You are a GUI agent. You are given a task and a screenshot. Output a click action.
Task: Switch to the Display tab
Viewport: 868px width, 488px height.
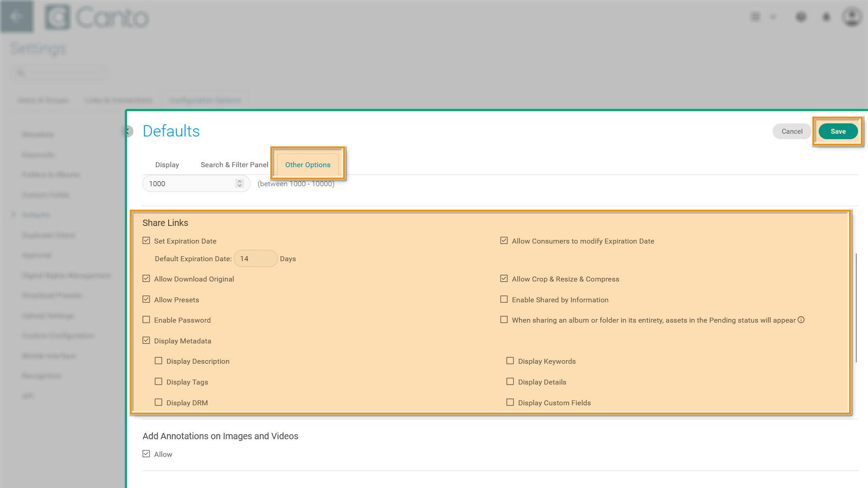167,165
